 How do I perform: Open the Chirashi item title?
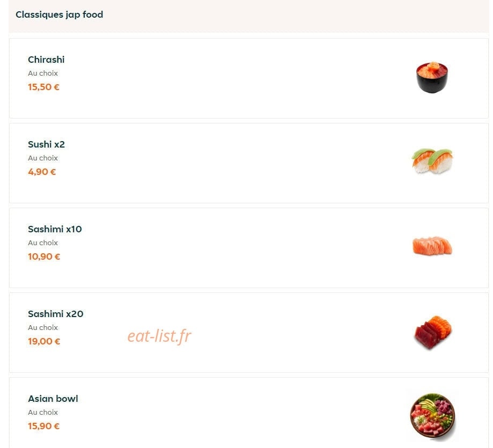point(46,60)
